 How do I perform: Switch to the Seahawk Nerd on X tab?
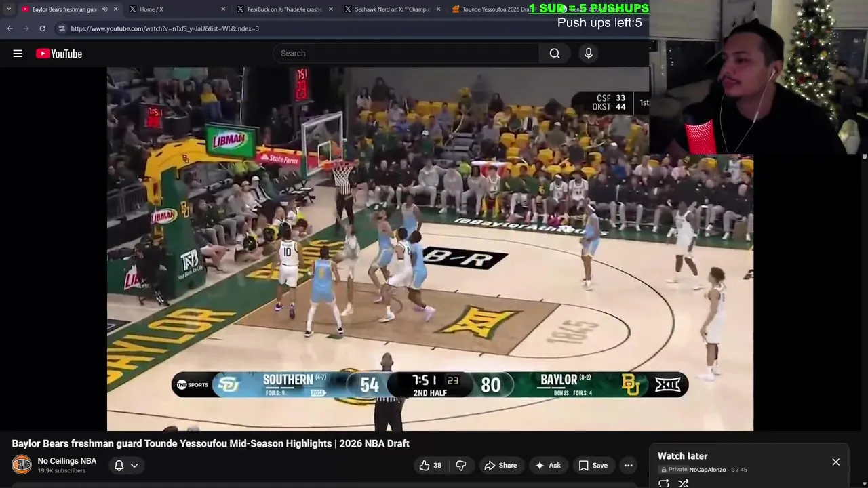point(392,9)
